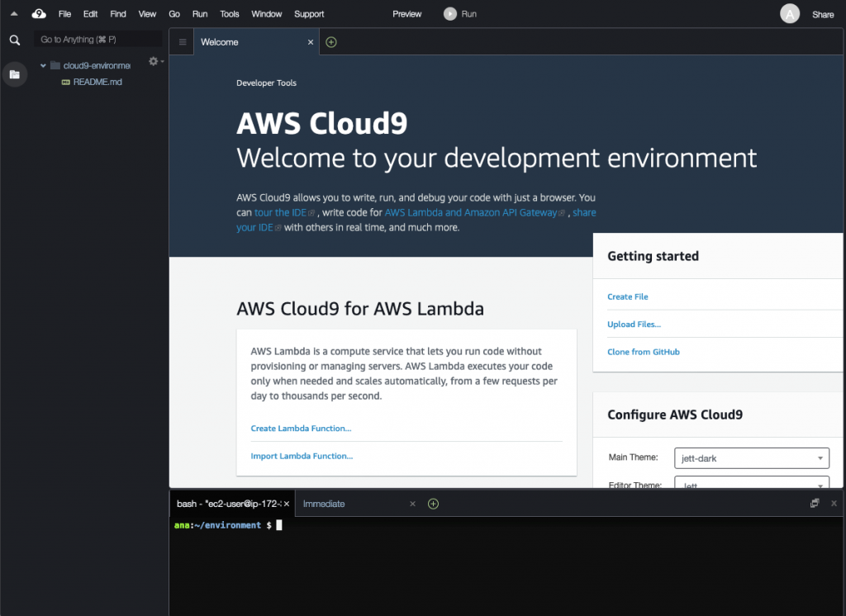This screenshot has width=846, height=616.
Task: Open file tree settings gear
Action: [154, 61]
